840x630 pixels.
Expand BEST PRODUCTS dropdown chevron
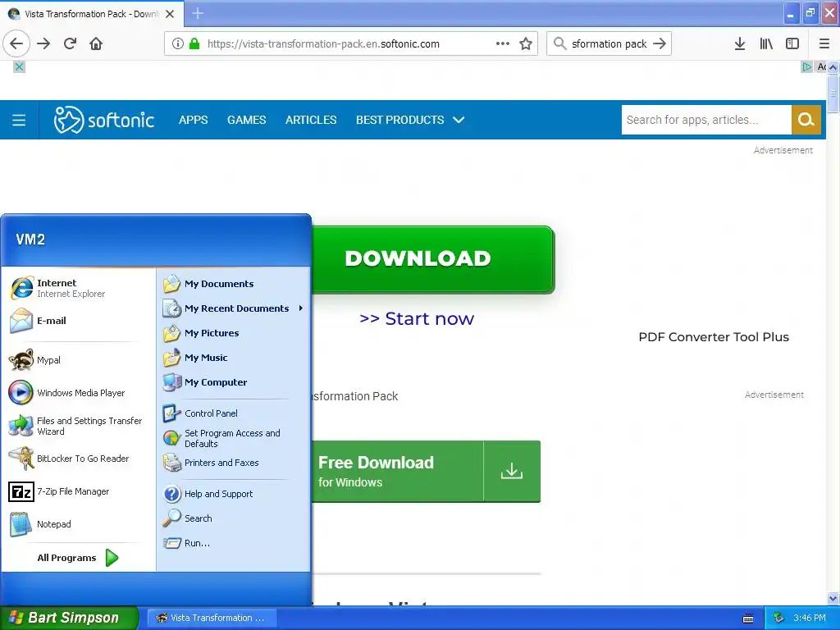[x=459, y=120]
